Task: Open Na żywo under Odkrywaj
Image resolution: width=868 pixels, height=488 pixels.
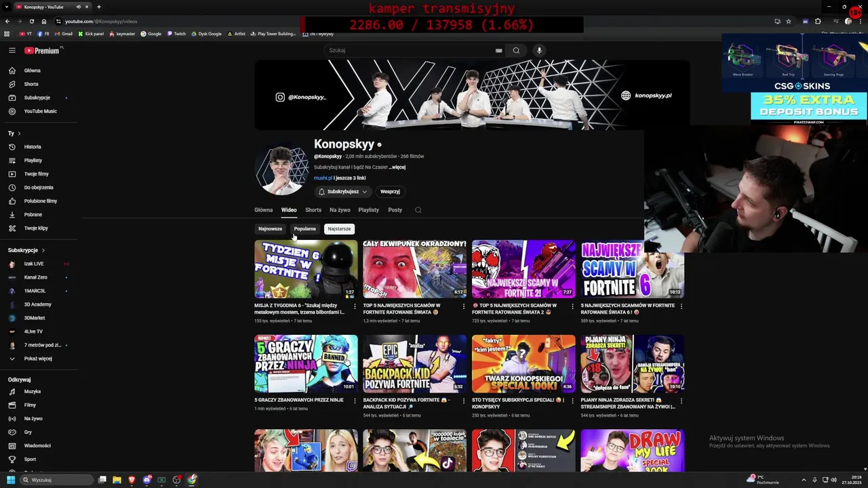Action: (x=33, y=418)
